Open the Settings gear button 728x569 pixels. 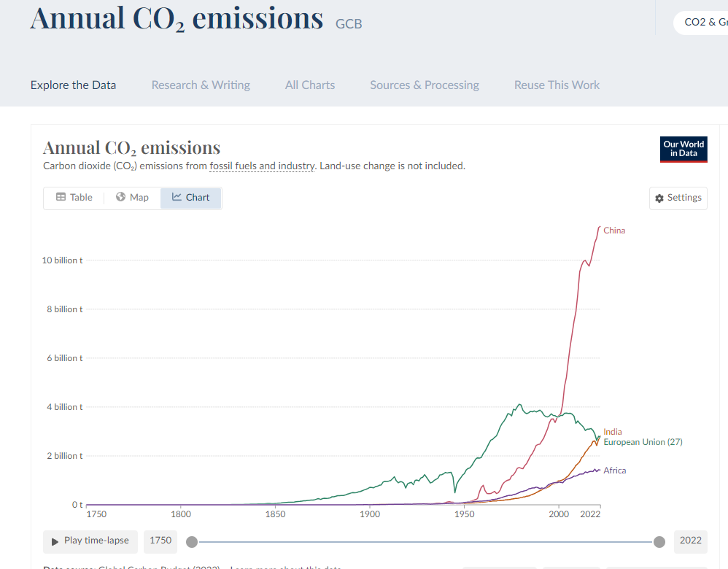click(678, 198)
